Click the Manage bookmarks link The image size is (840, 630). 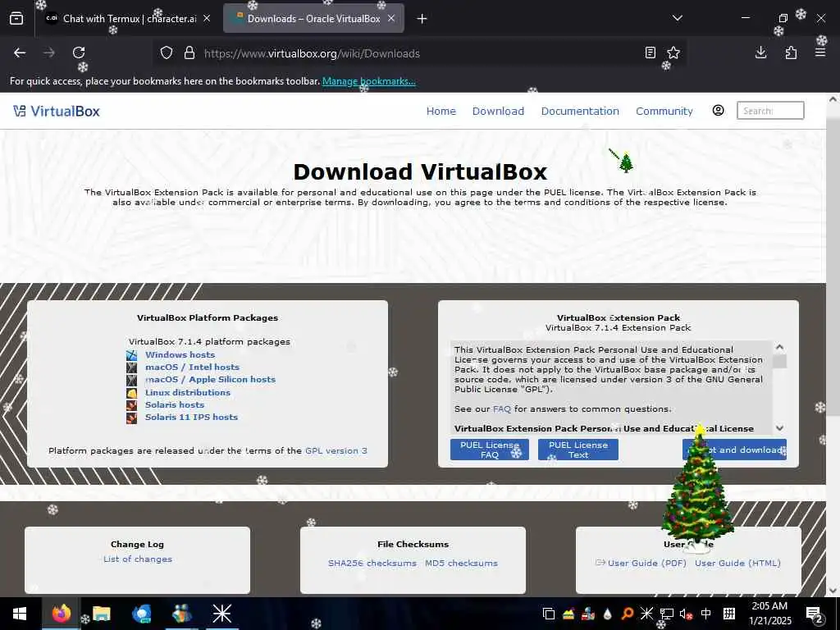click(x=368, y=81)
